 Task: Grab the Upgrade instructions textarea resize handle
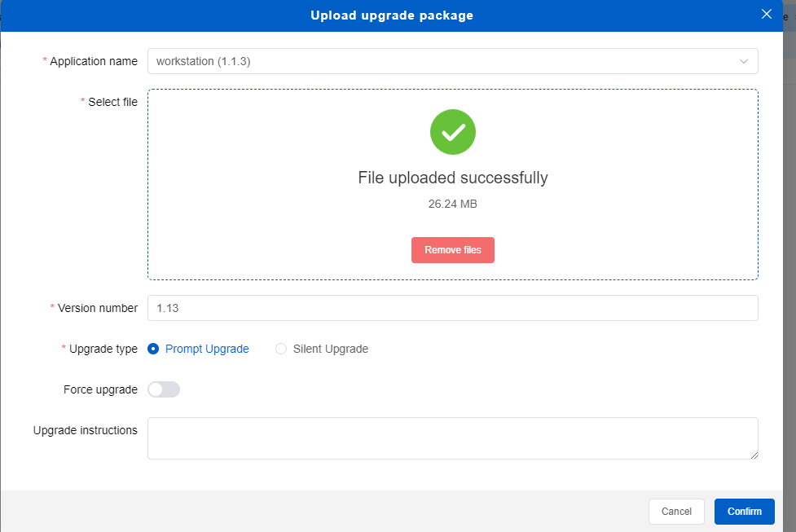[x=754, y=455]
